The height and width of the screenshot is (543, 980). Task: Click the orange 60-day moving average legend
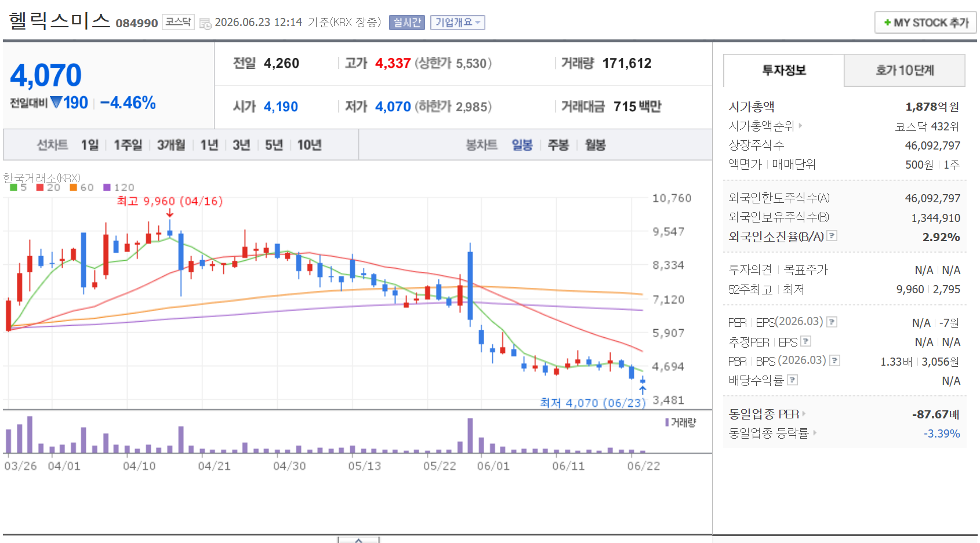click(x=82, y=187)
